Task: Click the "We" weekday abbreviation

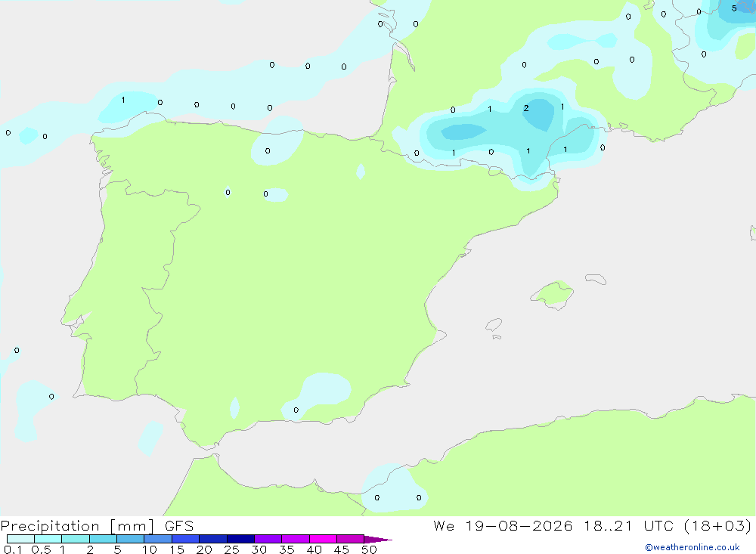Action: tap(444, 525)
